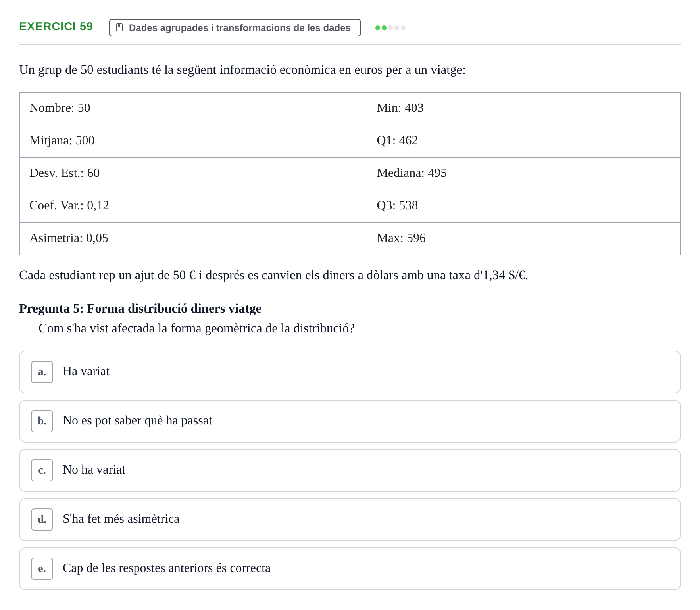
Task: Click the 'Pregunta 5: Forma distribució diners viatge' heading
Action: click(140, 309)
